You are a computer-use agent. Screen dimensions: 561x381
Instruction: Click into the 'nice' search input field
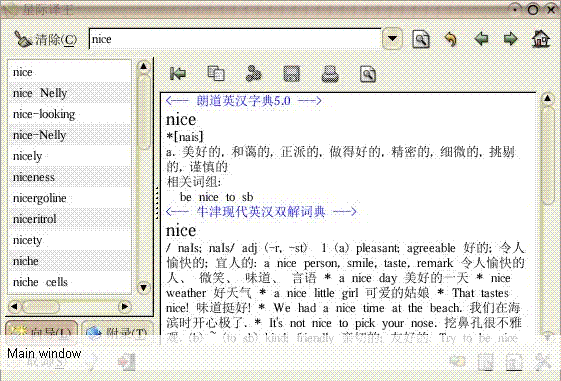(235, 39)
